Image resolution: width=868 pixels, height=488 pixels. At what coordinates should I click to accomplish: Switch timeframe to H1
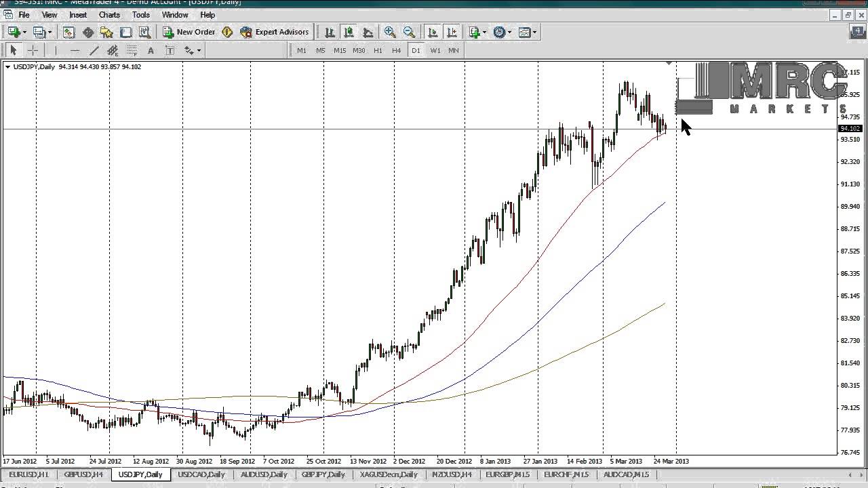click(378, 50)
